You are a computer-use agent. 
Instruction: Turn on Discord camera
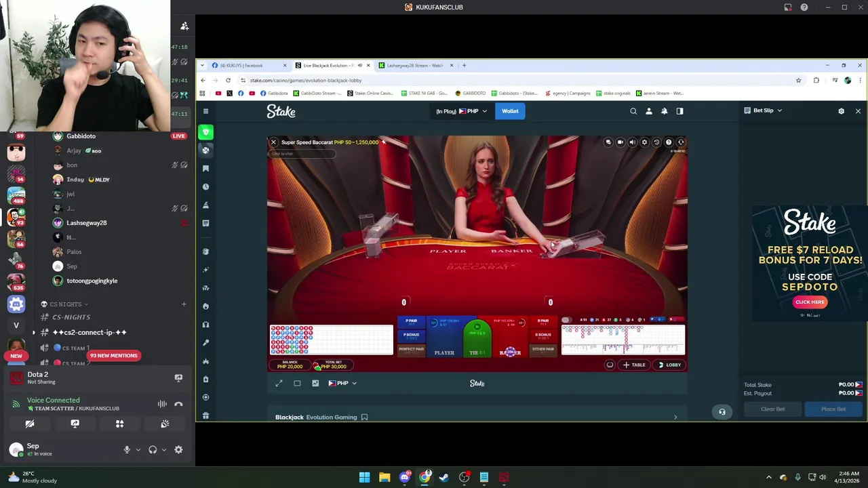pyautogui.click(x=30, y=424)
